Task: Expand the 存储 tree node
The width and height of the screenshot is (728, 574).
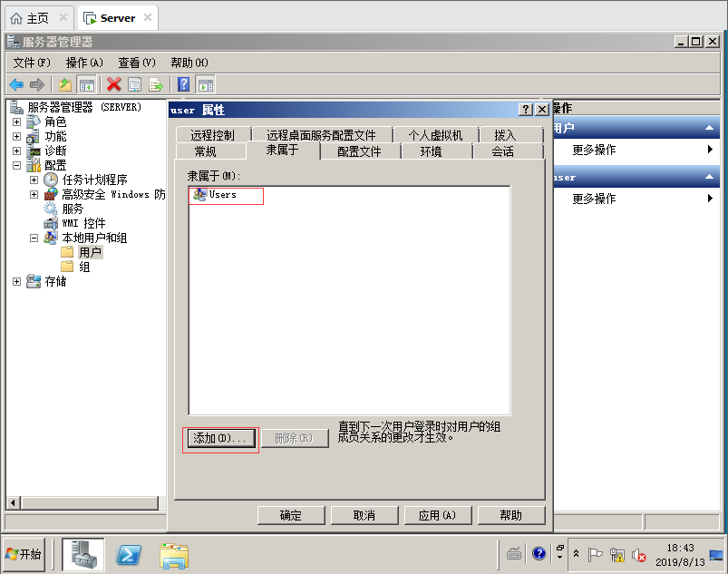Action: pyautogui.click(x=16, y=281)
